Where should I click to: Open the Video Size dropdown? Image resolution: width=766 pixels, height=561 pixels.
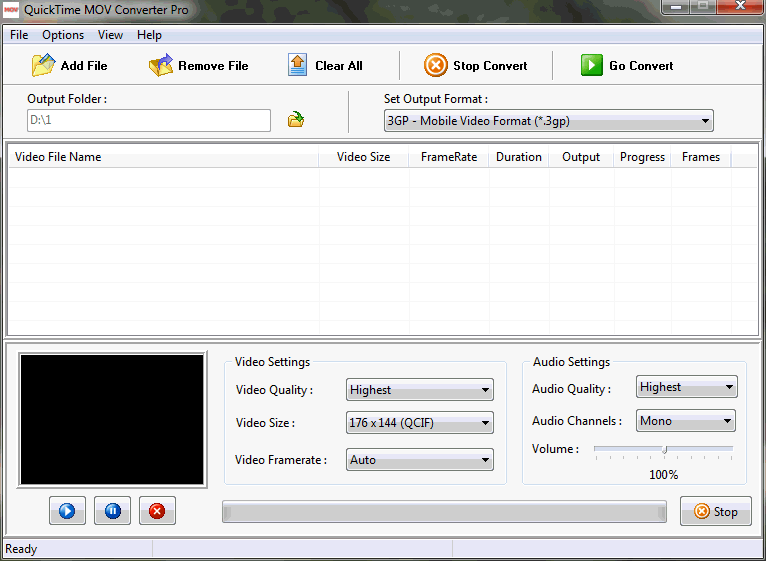[x=420, y=423]
